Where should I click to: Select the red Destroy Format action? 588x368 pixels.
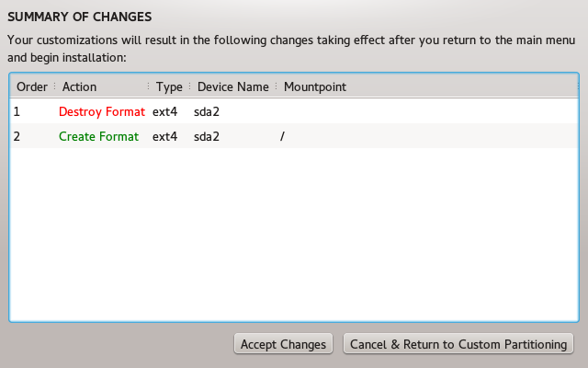pos(102,111)
